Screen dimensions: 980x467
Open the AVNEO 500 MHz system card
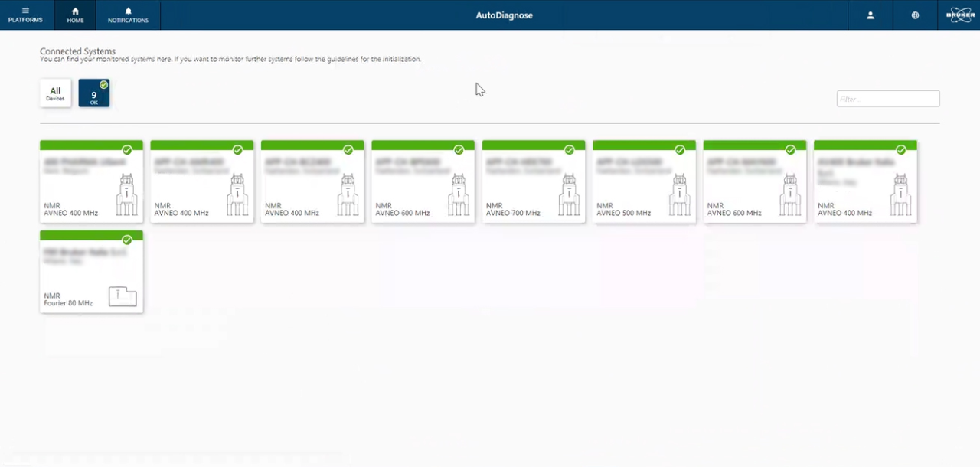tap(644, 184)
